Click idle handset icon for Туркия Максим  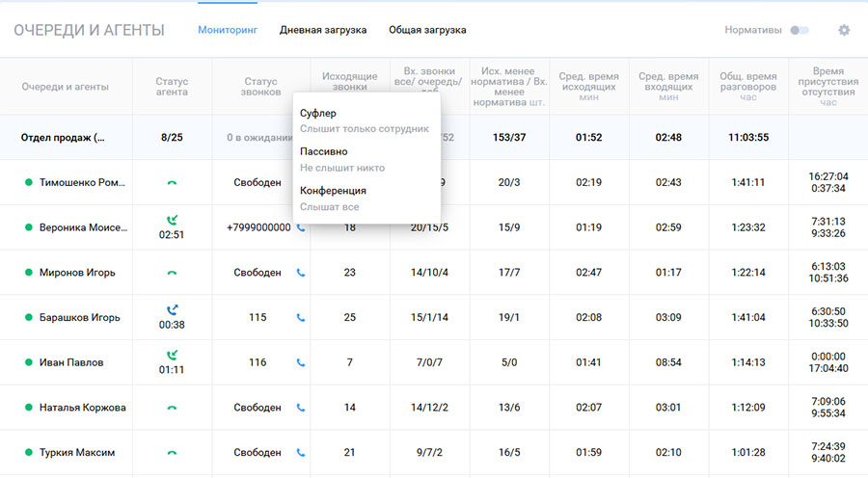[x=173, y=453]
